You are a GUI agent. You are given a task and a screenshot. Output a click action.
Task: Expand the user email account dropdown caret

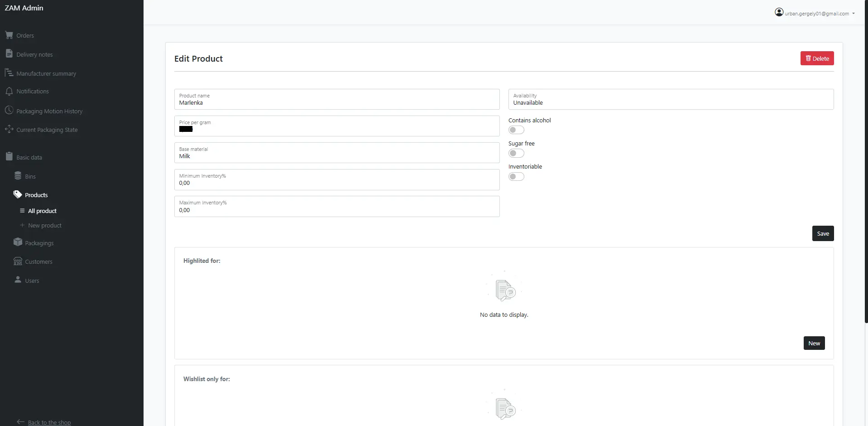tap(854, 14)
